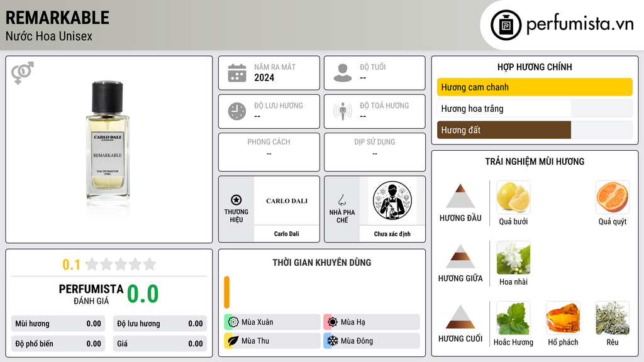The image size is (644, 362).
Task: Select the brown Hương đất accord bar
Action: pyautogui.click(x=535, y=129)
